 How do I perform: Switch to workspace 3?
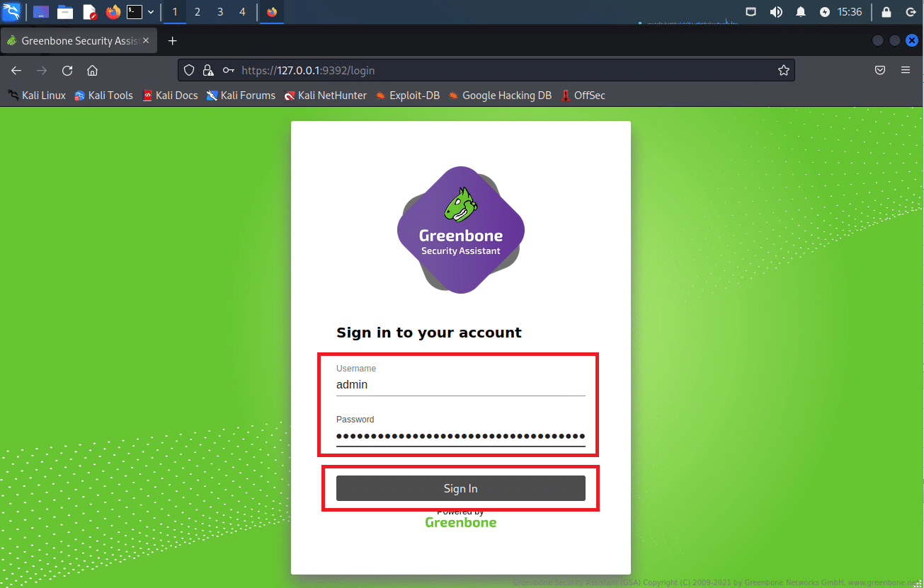click(220, 12)
